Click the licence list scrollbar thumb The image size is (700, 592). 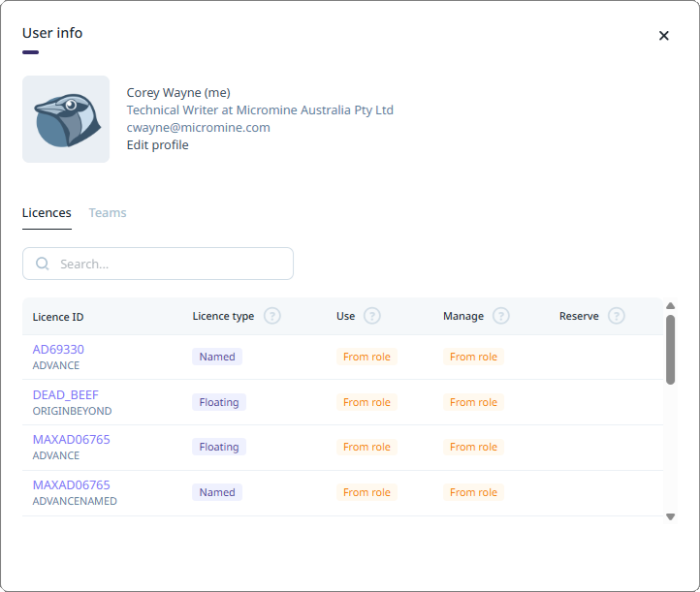(x=670, y=350)
